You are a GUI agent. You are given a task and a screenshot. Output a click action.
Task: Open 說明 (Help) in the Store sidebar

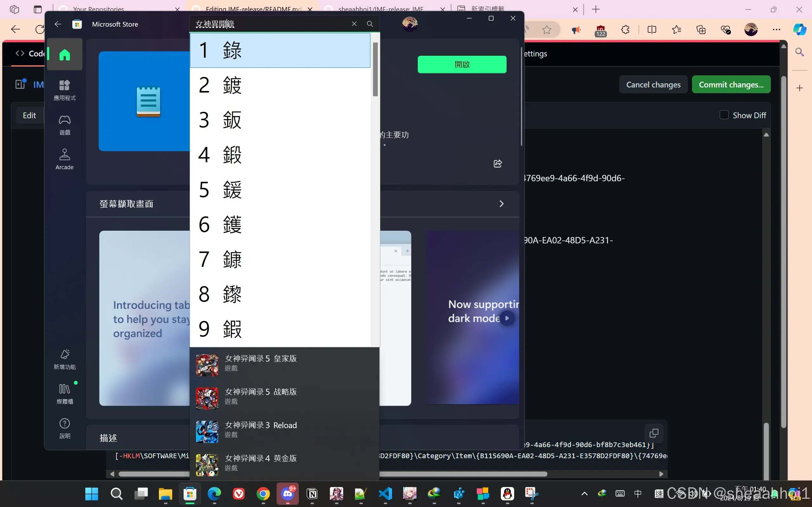64,428
